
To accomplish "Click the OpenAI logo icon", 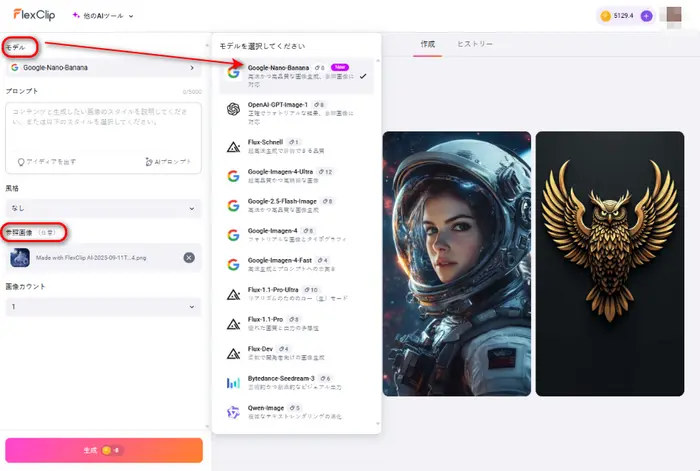I will (233, 108).
